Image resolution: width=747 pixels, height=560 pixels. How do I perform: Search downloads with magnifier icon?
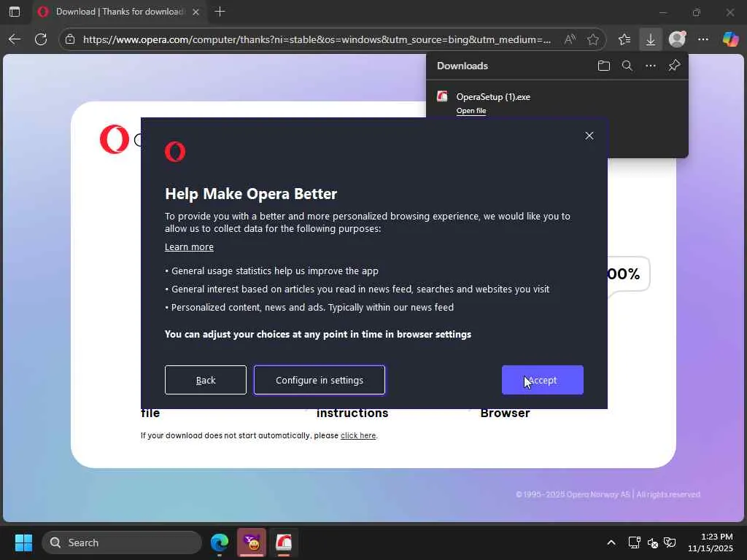tap(627, 66)
